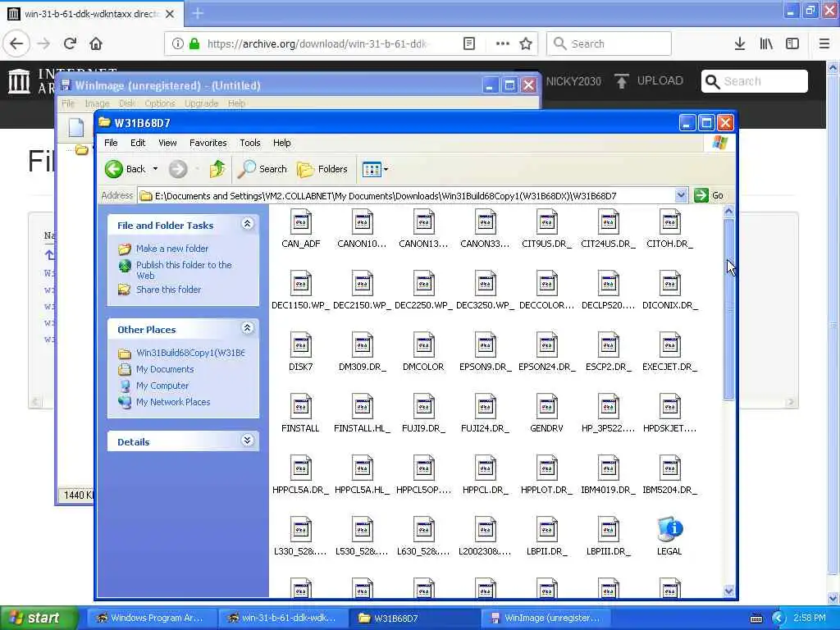Toggle reader view icon in address bar

click(468, 44)
